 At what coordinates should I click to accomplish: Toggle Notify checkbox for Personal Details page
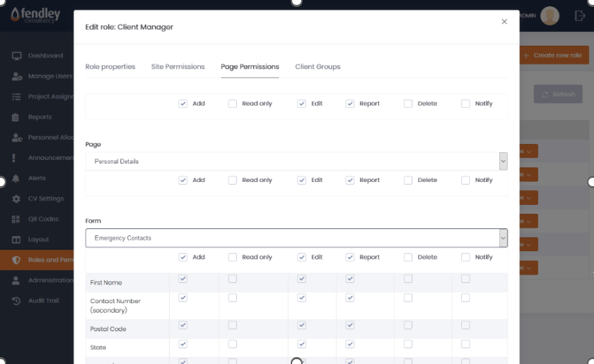click(x=465, y=181)
